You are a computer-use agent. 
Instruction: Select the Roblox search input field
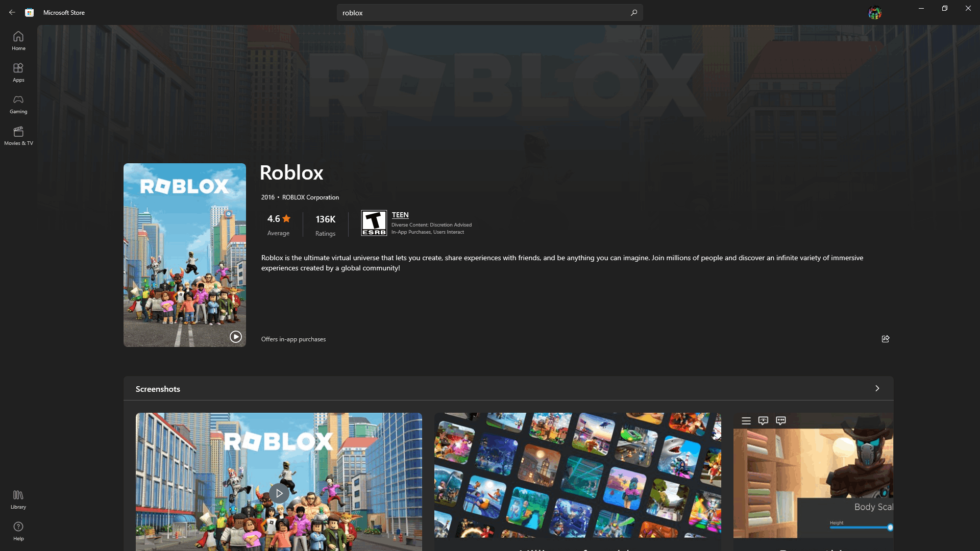(x=489, y=13)
